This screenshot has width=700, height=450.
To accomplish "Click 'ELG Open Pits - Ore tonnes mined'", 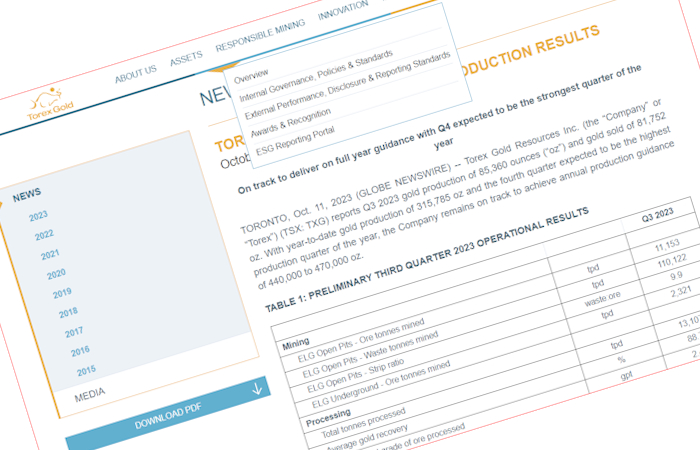I will pyautogui.click(x=361, y=341).
